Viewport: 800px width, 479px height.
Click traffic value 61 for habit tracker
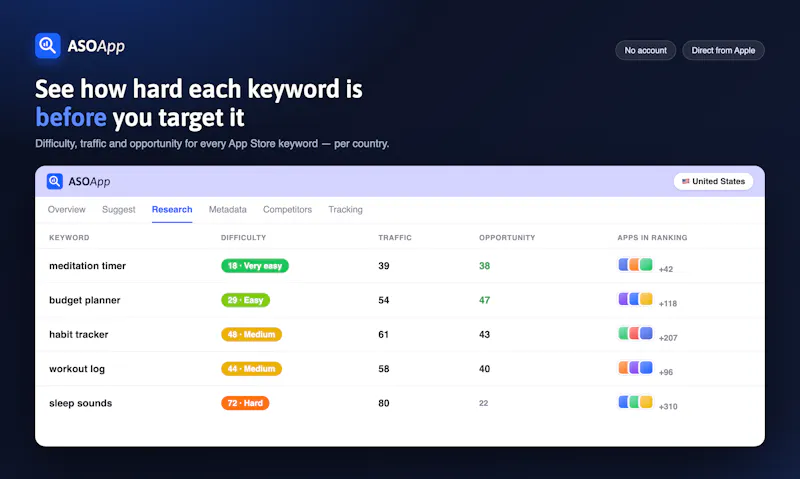[384, 334]
